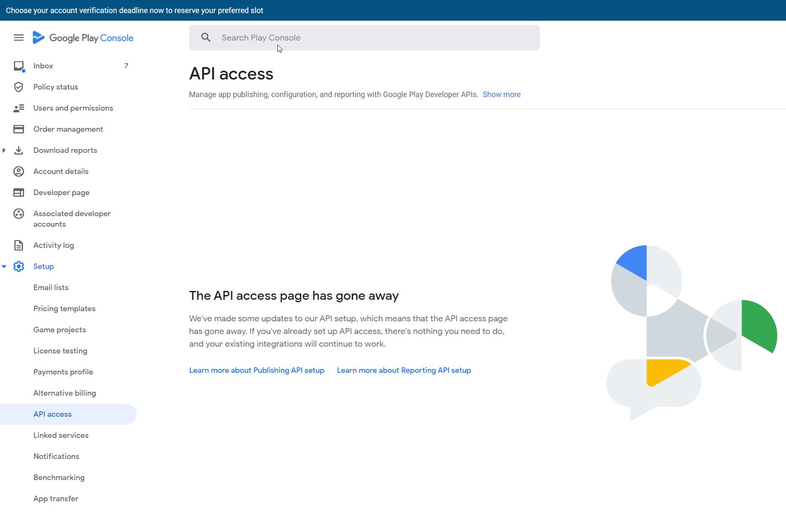The height and width of the screenshot is (532, 786).
Task: Focus the Search Play Console field
Action: click(x=364, y=38)
